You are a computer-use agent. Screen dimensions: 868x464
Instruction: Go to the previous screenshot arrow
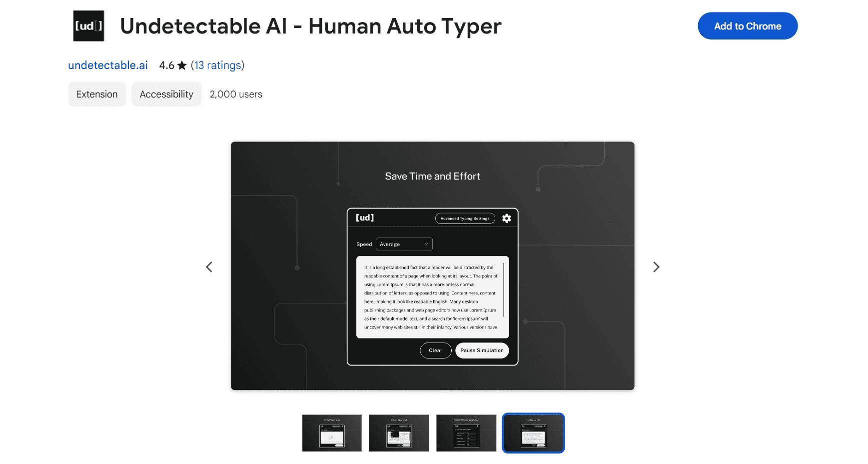pyautogui.click(x=209, y=267)
